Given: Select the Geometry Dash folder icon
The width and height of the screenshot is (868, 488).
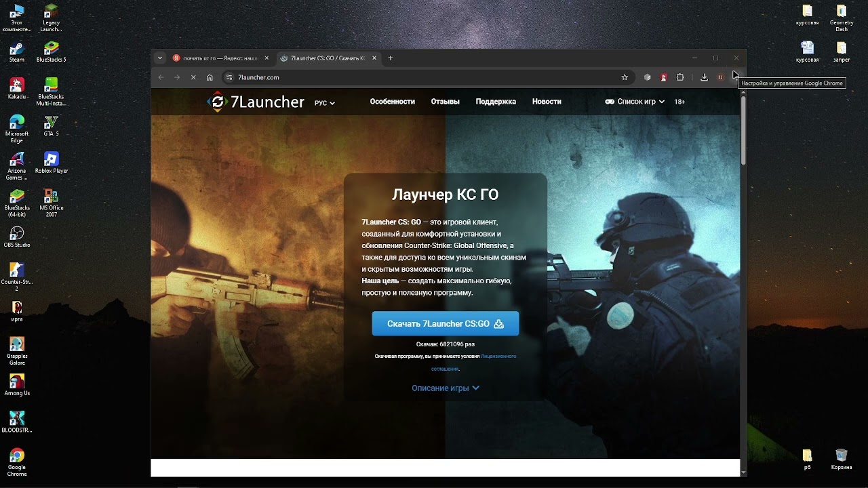Looking at the screenshot, I should click(x=842, y=18).
